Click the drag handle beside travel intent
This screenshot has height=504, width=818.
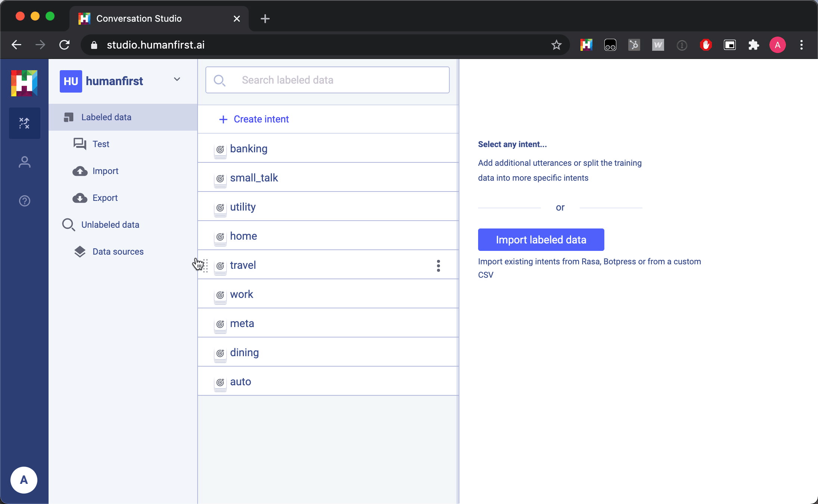pos(205,265)
